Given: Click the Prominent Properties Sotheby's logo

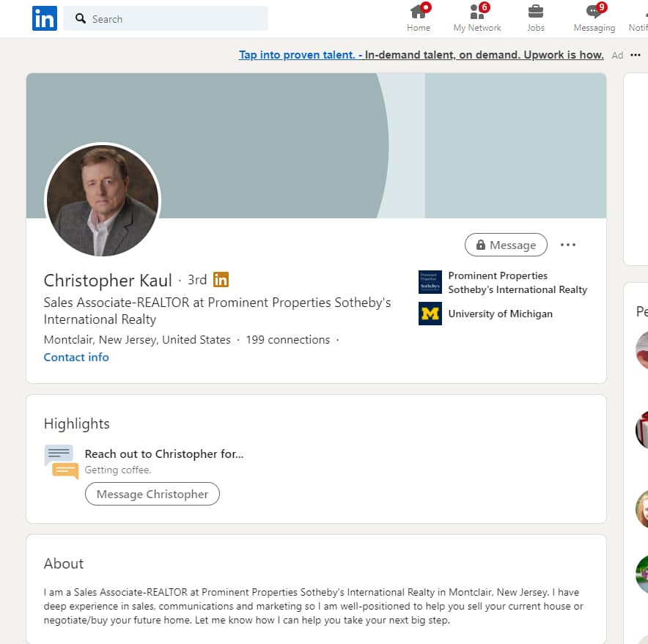Looking at the screenshot, I should pyautogui.click(x=430, y=282).
